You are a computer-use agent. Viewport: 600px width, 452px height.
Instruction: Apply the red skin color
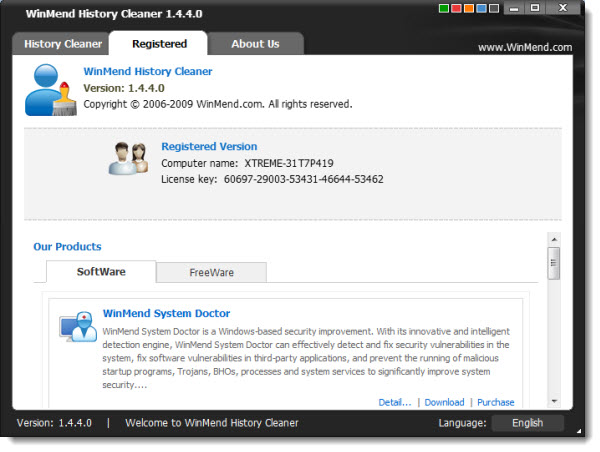pos(456,10)
